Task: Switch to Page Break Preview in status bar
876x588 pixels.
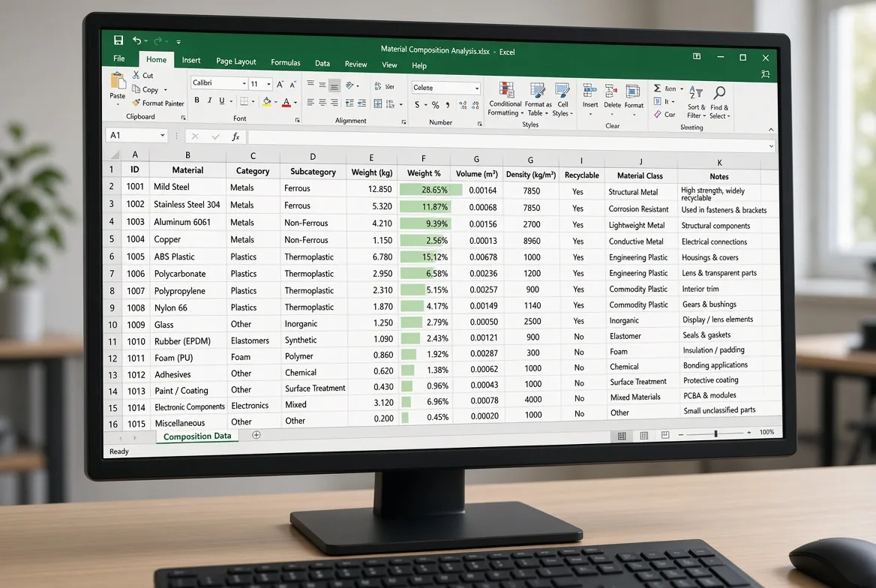Action: [x=664, y=435]
